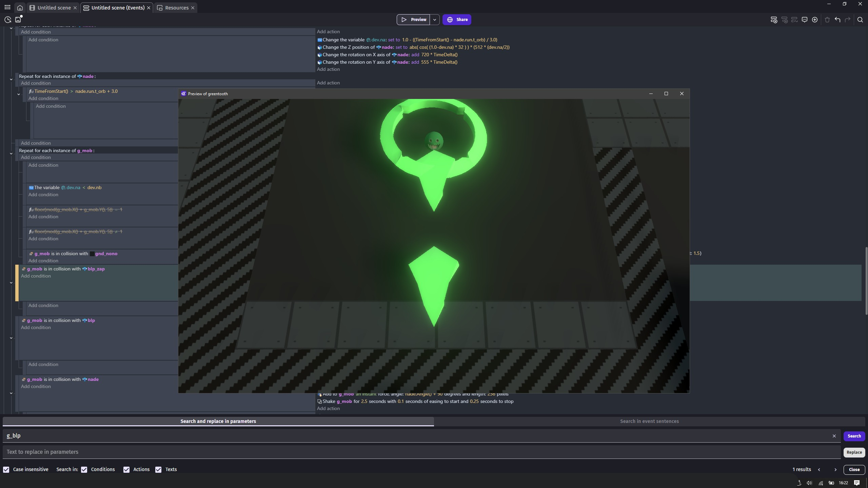Select the g_mob collision with gnd_nono condition

point(73,254)
